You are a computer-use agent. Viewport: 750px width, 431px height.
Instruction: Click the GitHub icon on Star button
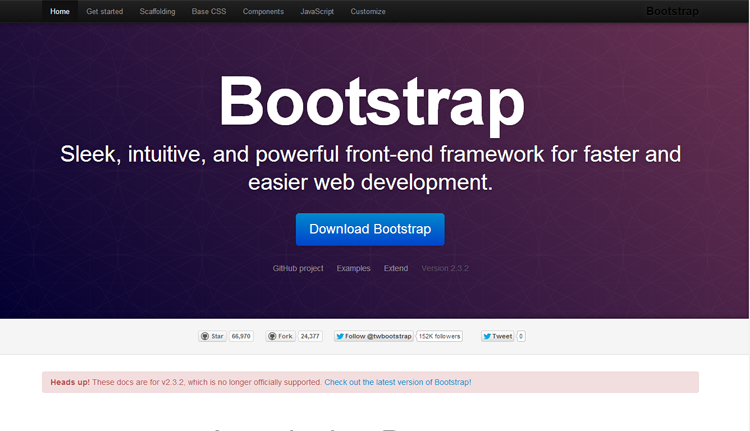[205, 336]
